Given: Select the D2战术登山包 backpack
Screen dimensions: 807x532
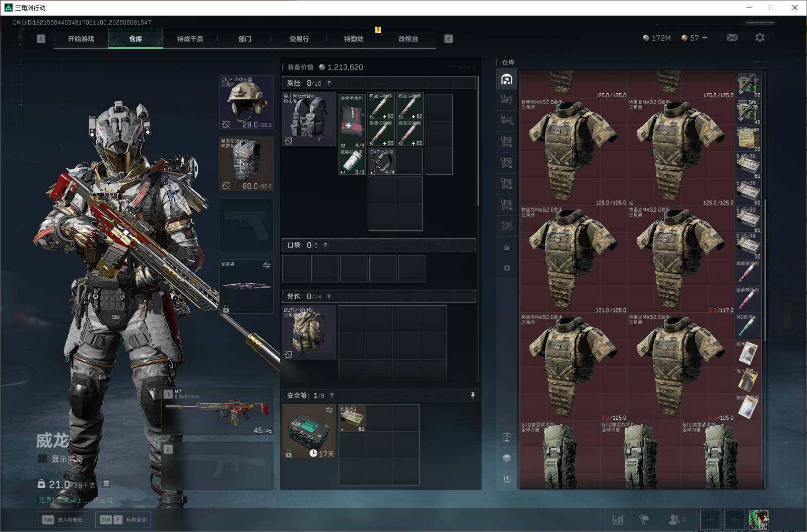Looking at the screenshot, I should pyautogui.click(x=309, y=332).
